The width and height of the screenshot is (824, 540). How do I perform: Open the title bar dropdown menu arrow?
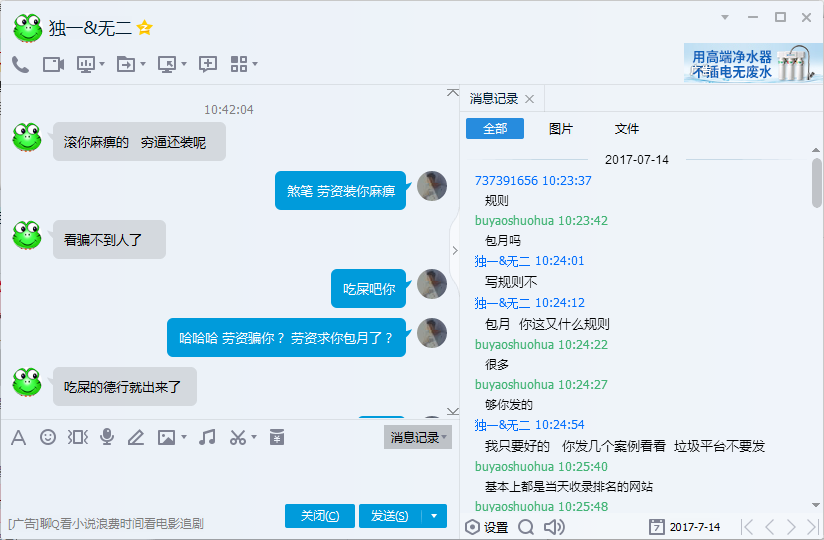725,17
